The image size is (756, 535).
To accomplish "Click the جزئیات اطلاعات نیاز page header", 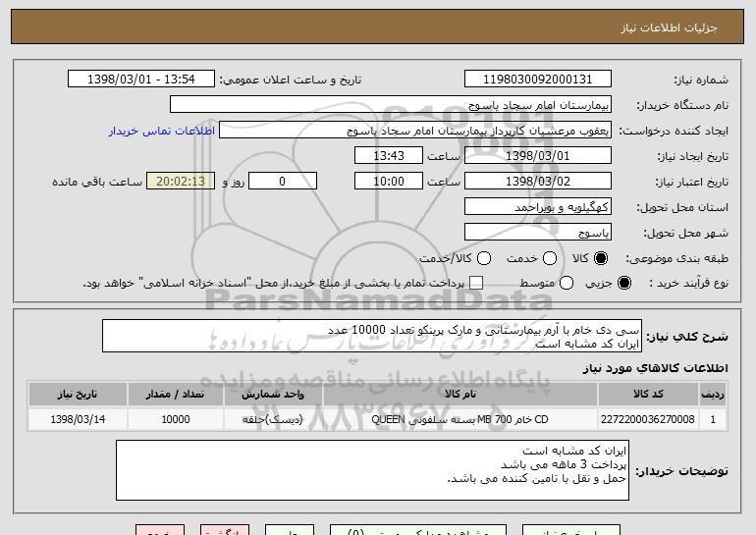I will [x=669, y=27].
